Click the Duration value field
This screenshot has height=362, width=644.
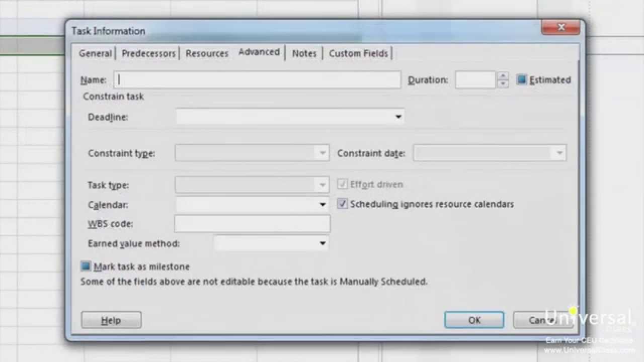(x=475, y=80)
